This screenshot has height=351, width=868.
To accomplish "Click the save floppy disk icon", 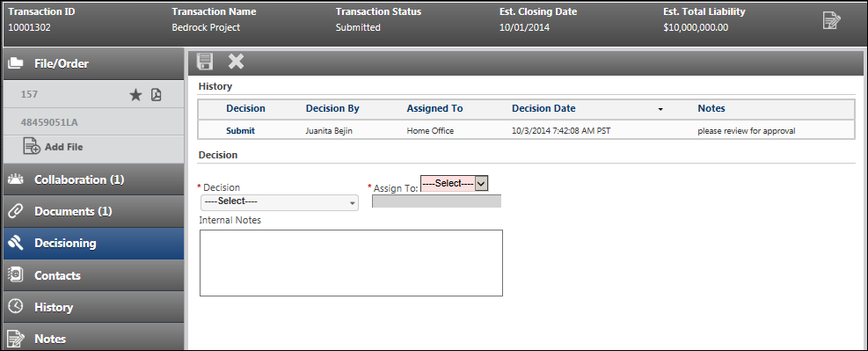I will [x=205, y=62].
